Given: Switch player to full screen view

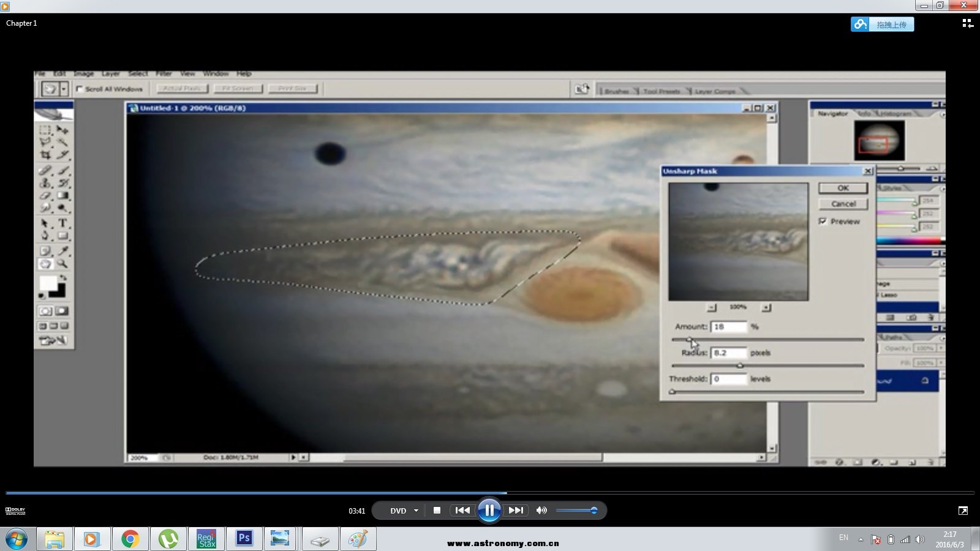Looking at the screenshot, I should tap(963, 511).
